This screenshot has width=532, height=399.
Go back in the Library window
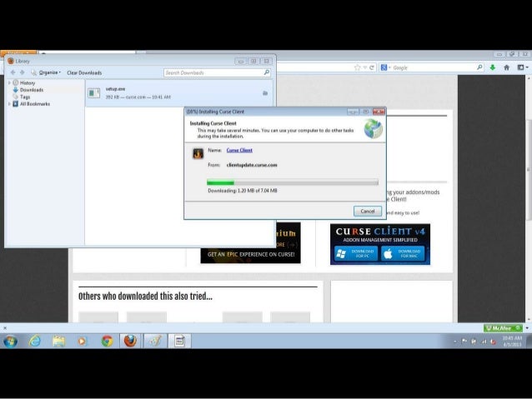tap(13, 72)
